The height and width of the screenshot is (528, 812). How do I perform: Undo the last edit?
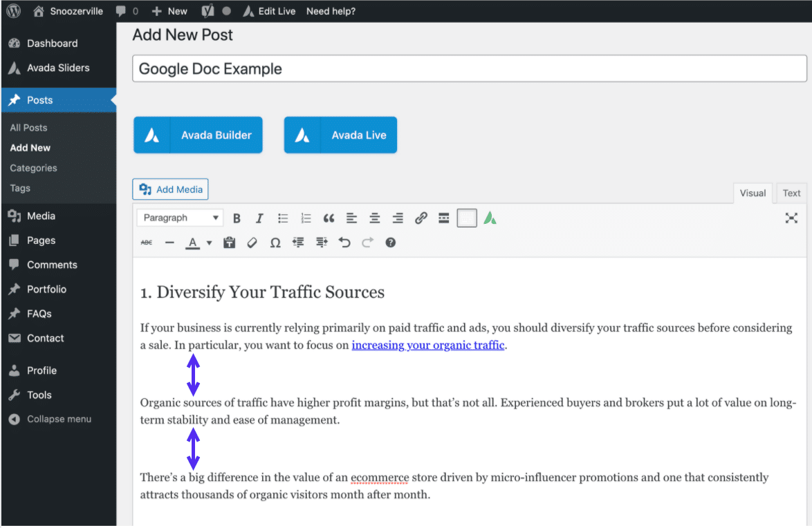tap(344, 243)
